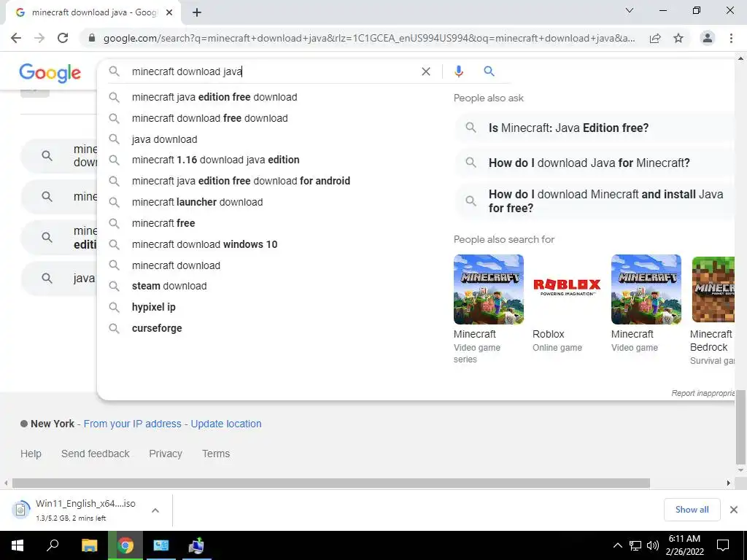The height and width of the screenshot is (560, 747).
Task: Show hidden system tray icons
Action: (x=617, y=545)
